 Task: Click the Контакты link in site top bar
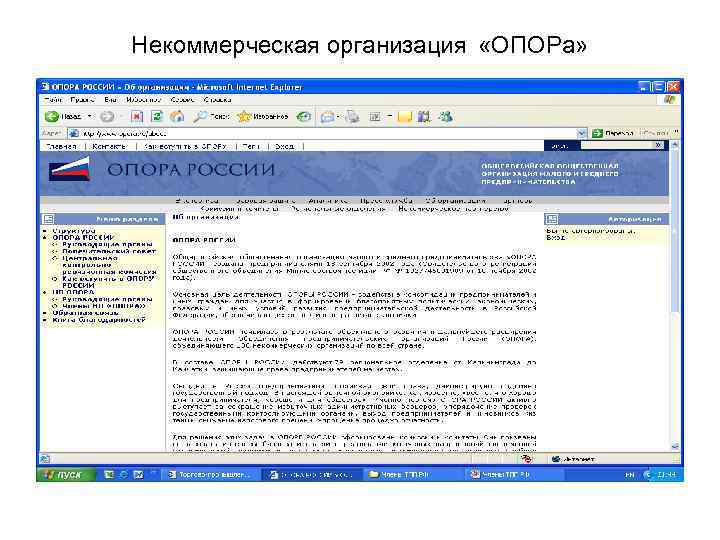click(x=109, y=146)
